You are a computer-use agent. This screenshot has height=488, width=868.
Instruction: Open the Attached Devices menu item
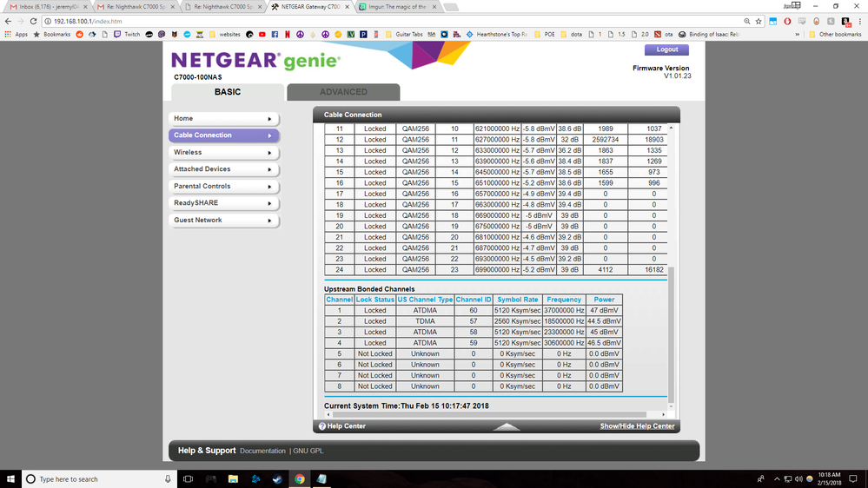[x=223, y=169]
